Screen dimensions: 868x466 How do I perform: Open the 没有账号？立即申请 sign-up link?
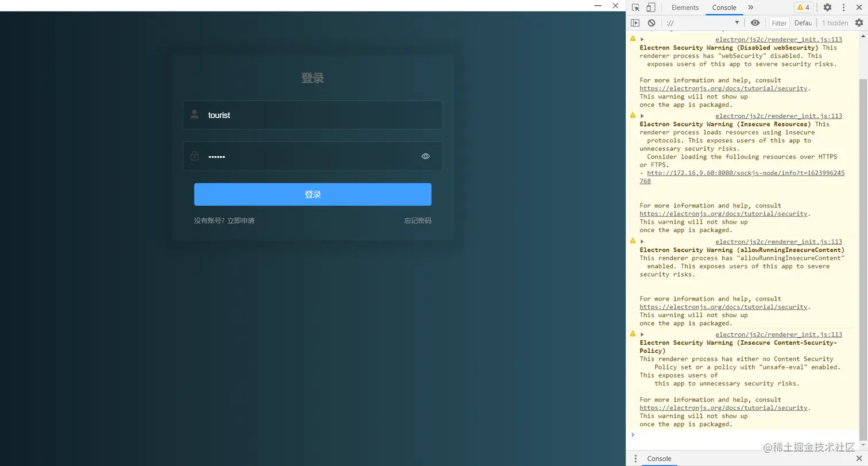click(x=224, y=221)
